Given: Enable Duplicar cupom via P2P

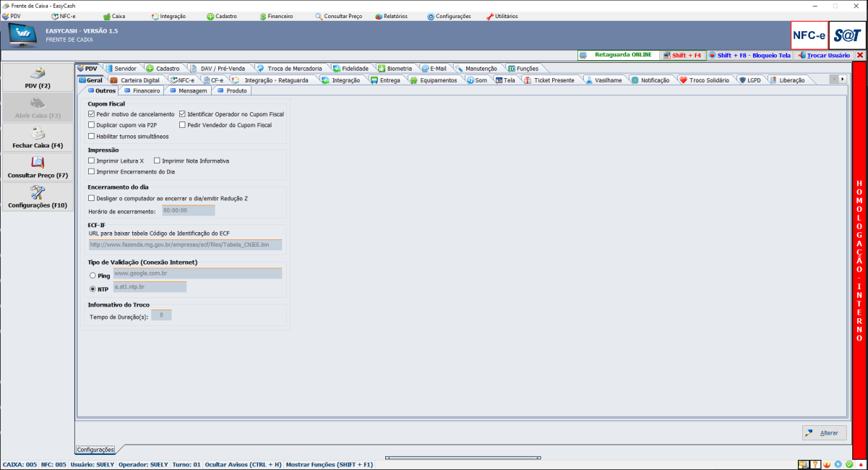Looking at the screenshot, I should click(x=91, y=125).
